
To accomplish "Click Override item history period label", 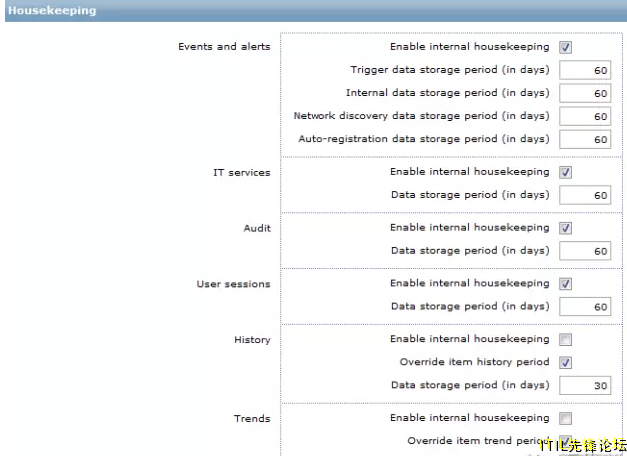I will pyautogui.click(x=475, y=362).
